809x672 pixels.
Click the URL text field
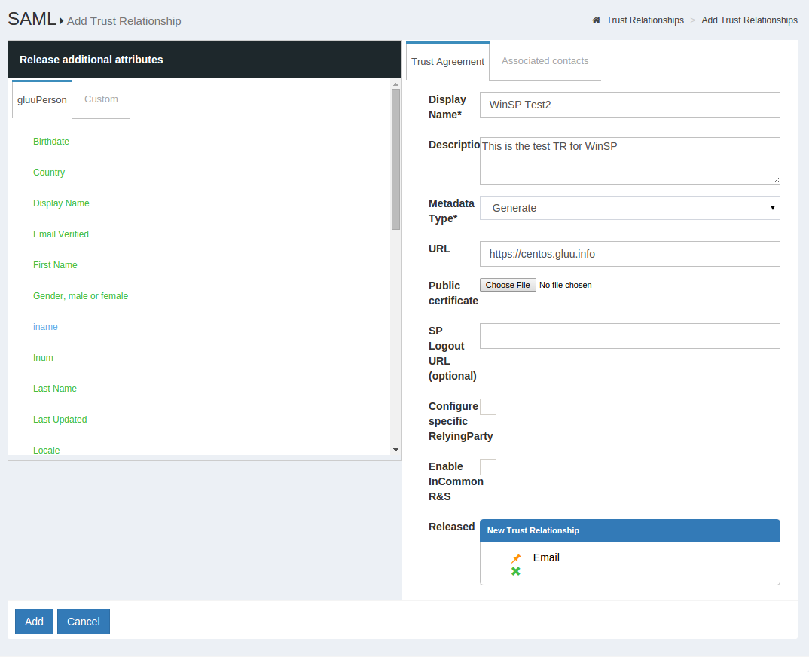pyautogui.click(x=630, y=254)
